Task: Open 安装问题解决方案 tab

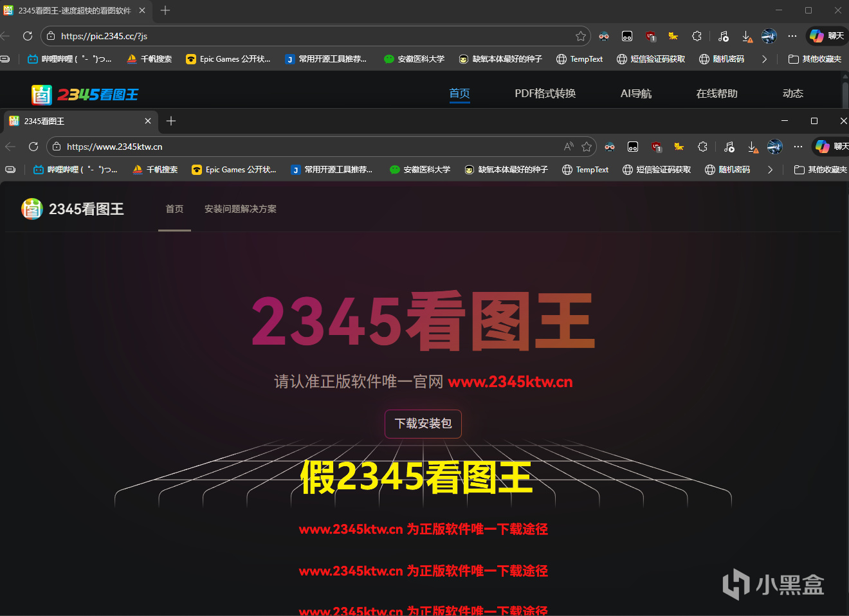Action: (241, 209)
